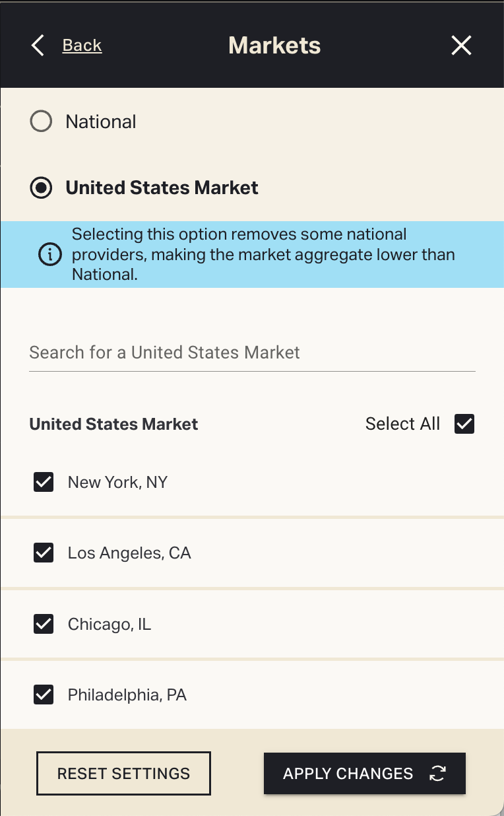504x816 pixels.
Task: Click the info icon in blue banner
Action: pyautogui.click(x=50, y=255)
